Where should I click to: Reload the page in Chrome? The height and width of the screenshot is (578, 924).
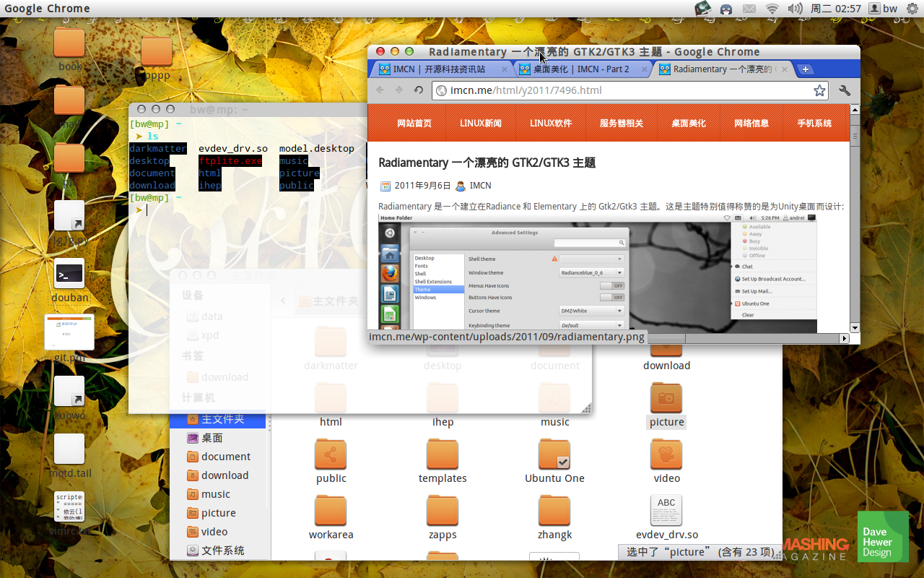418,90
